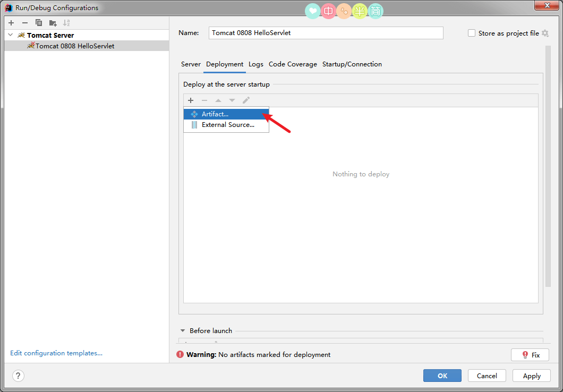Screen dimensions: 563x392
Task: Open Edit configuration templates link
Action: coord(56,353)
